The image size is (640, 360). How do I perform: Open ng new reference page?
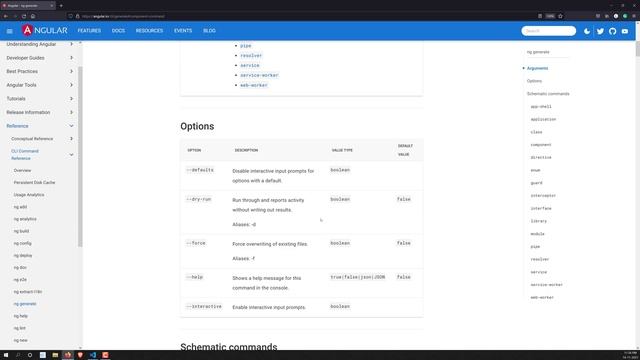(x=20, y=340)
